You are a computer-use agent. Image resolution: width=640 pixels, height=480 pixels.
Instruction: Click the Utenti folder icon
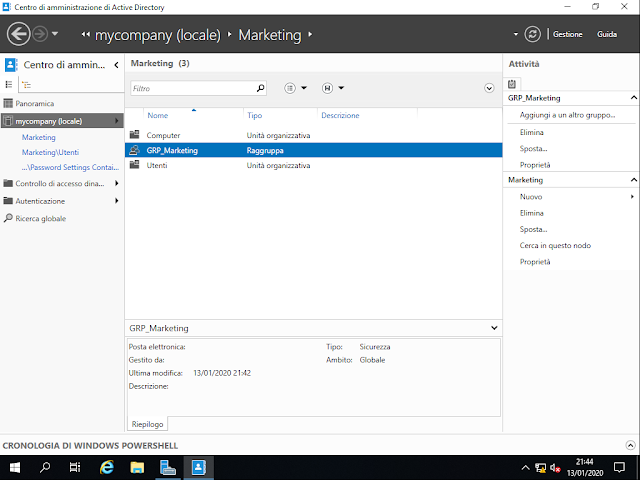[134, 165]
